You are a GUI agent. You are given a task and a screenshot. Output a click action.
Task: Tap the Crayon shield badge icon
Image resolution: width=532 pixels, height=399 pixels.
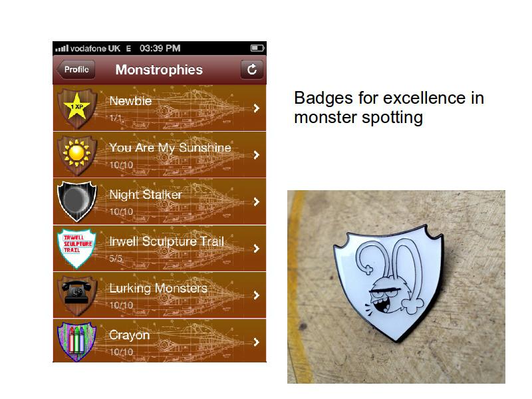pyautogui.click(x=77, y=342)
